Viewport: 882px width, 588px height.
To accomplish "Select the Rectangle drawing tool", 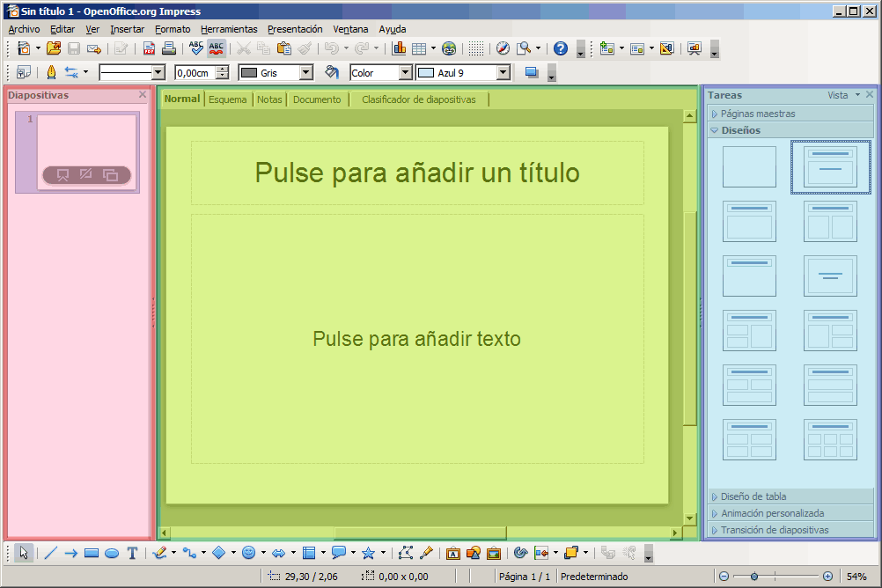I will 92,553.
